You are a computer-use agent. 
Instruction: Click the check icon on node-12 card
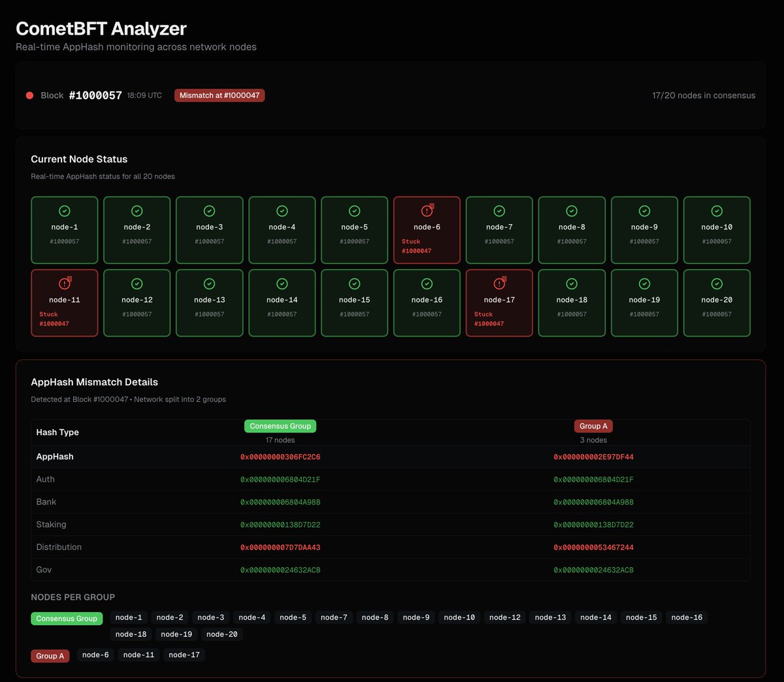click(x=137, y=284)
